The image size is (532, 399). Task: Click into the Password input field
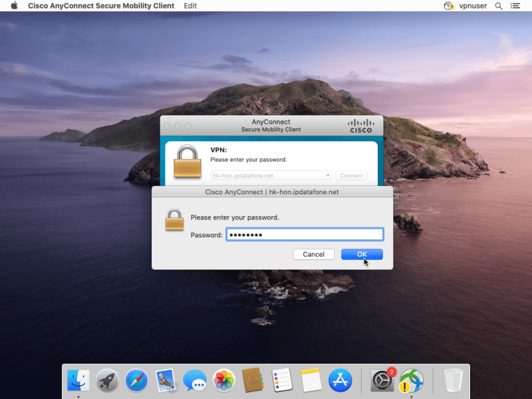pyautogui.click(x=305, y=235)
